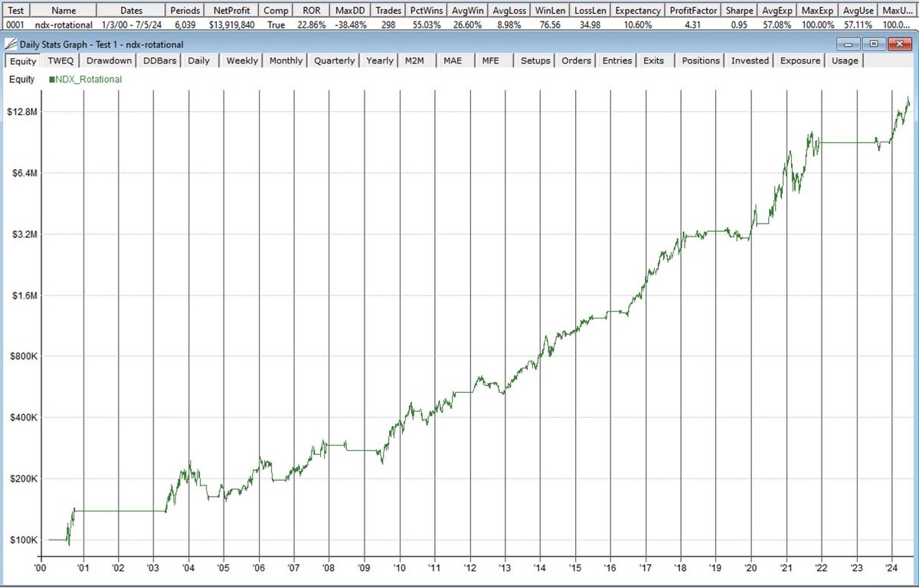Click the Daily Stats Graph window icon
The image size is (919, 588).
[9, 44]
